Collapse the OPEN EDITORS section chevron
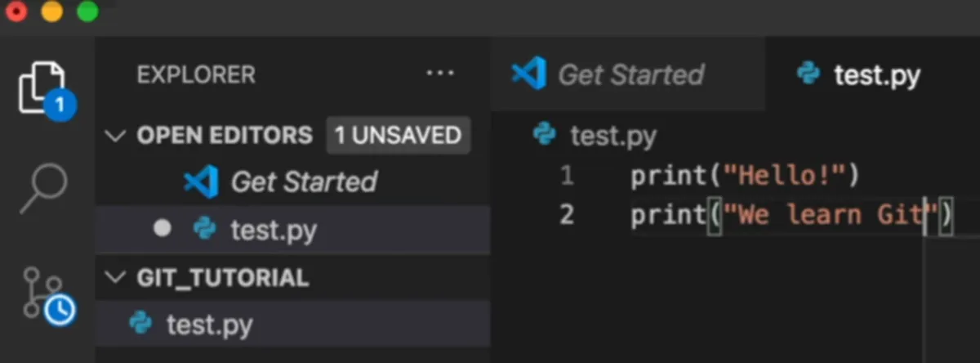The image size is (980, 363). click(x=118, y=136)
